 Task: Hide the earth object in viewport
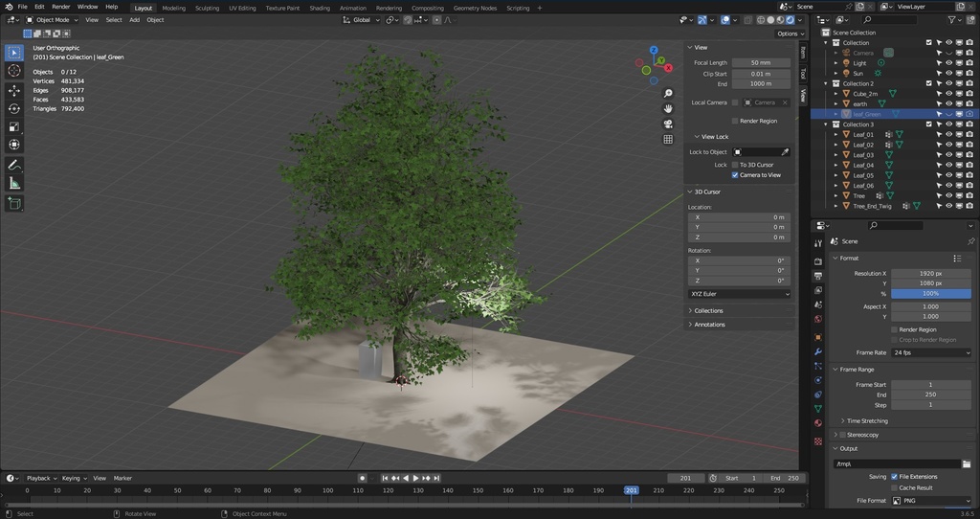(x=948, y=103)
